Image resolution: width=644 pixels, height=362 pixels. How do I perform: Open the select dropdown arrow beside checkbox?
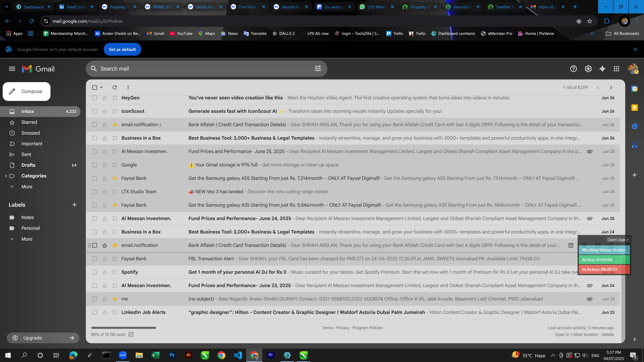pyautogui.click(x=101, y=87)
